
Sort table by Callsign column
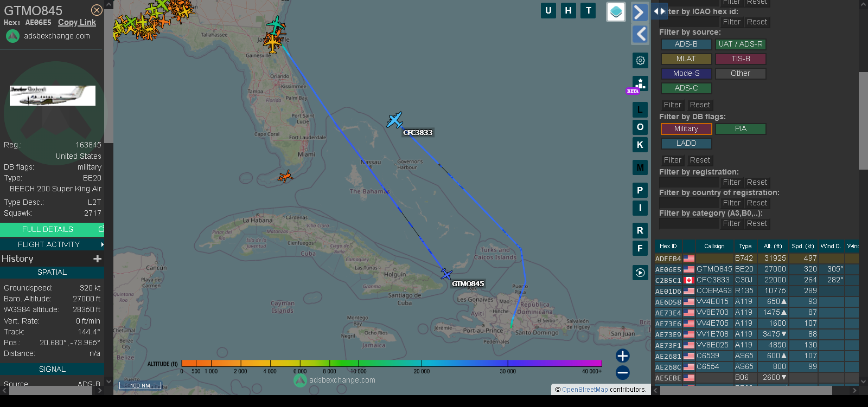(714, 246)
